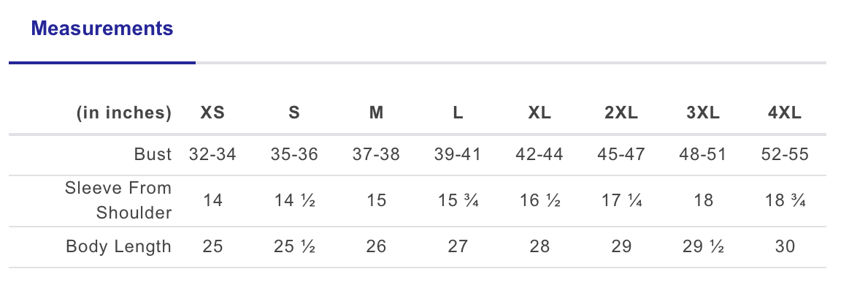Screen dimensions: 868x288
Task: Click the 4XL size column header
Action: [785, 113]
